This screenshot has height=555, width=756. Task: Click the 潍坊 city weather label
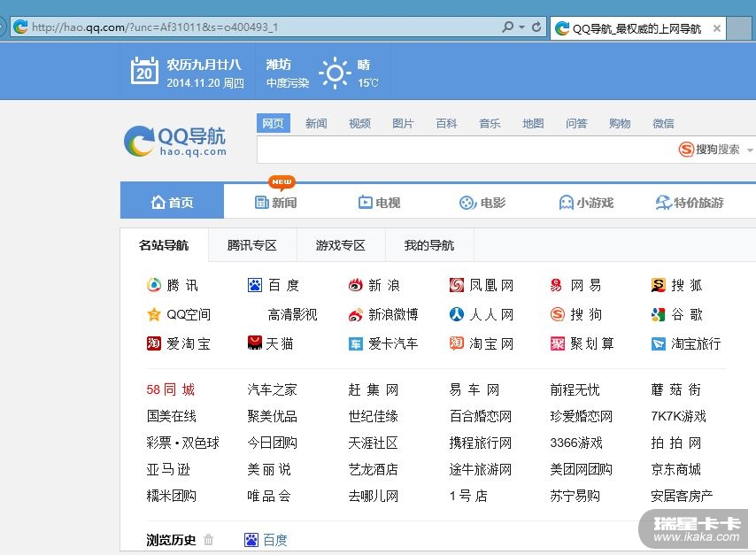click(x=279, y=65)
